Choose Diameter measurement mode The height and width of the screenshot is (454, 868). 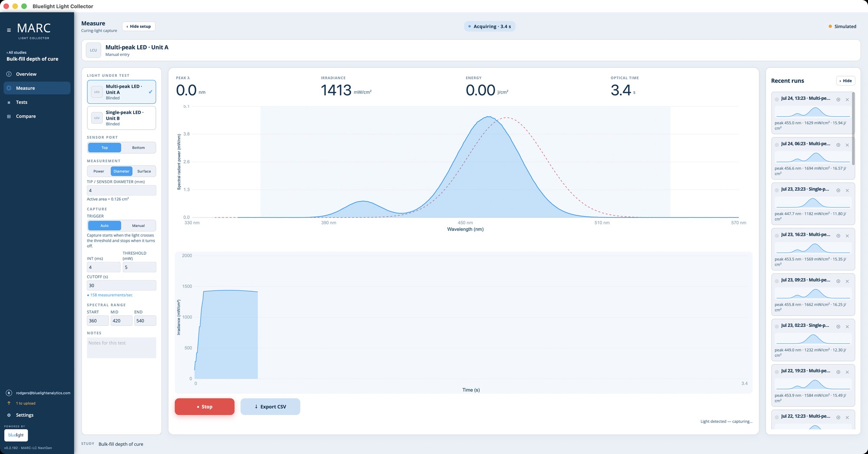click(122, 171)
